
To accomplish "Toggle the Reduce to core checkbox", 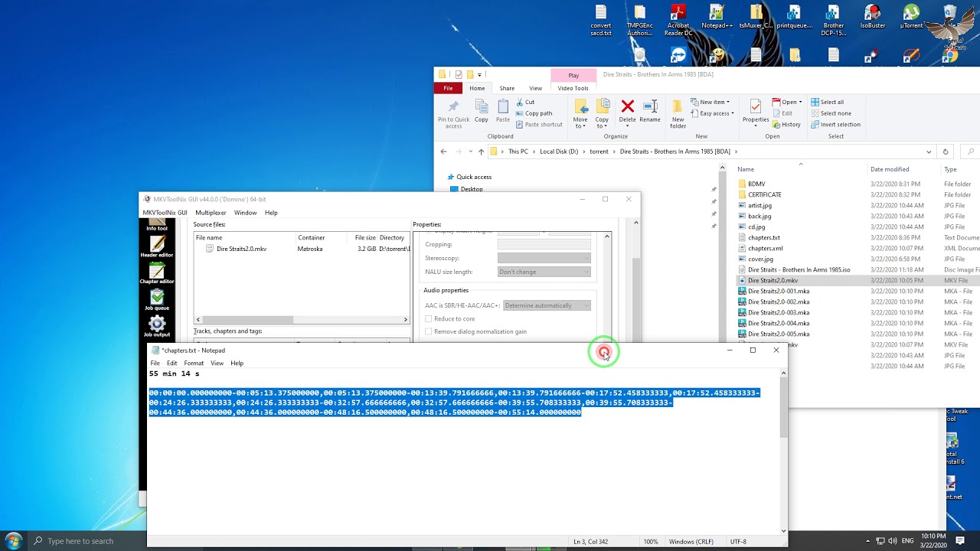I will coord(429,318).
